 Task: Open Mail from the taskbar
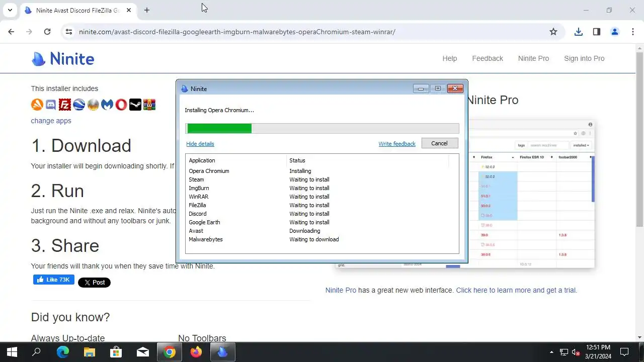click(143, 352)
